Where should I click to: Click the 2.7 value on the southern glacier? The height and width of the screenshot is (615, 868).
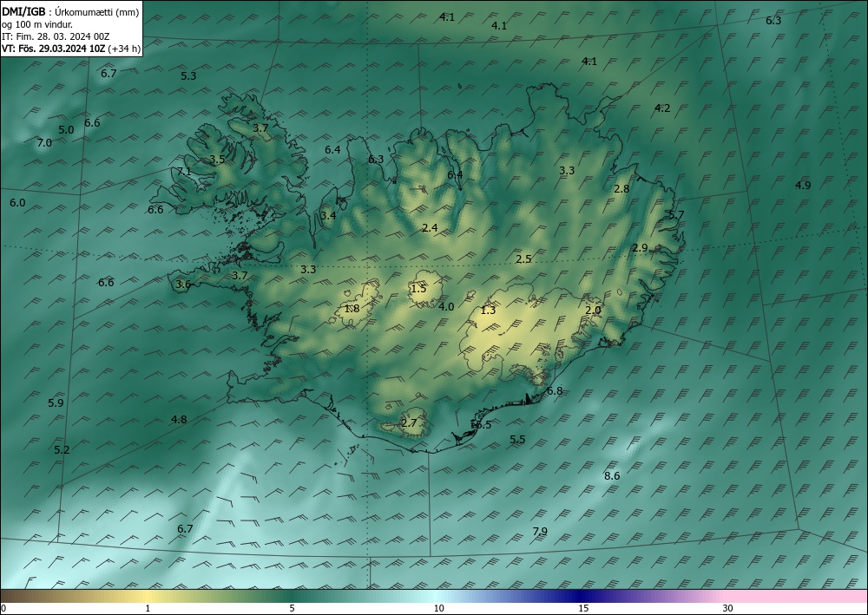tap(409, 423)
